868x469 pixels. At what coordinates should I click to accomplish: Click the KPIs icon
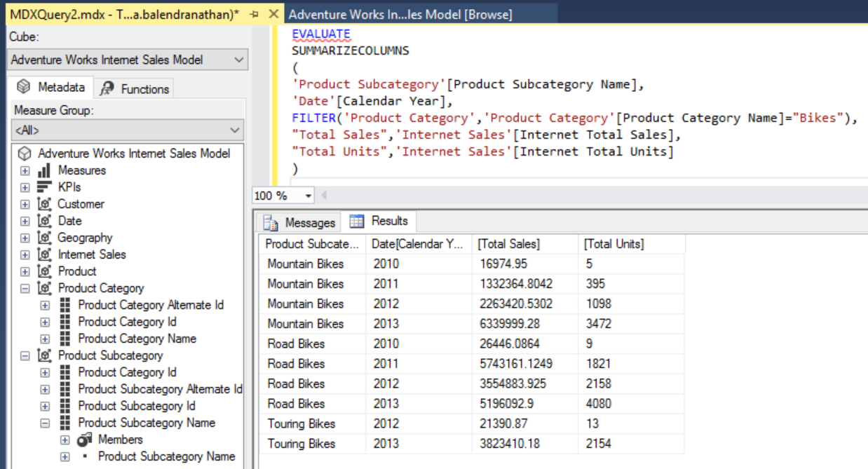44,187
